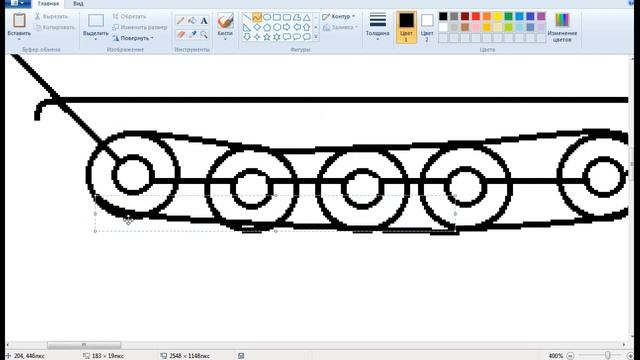The height and width of the screenshot is (360, 640).
Task: Click the Вставить clipboard icon
Action: (19, 20)
